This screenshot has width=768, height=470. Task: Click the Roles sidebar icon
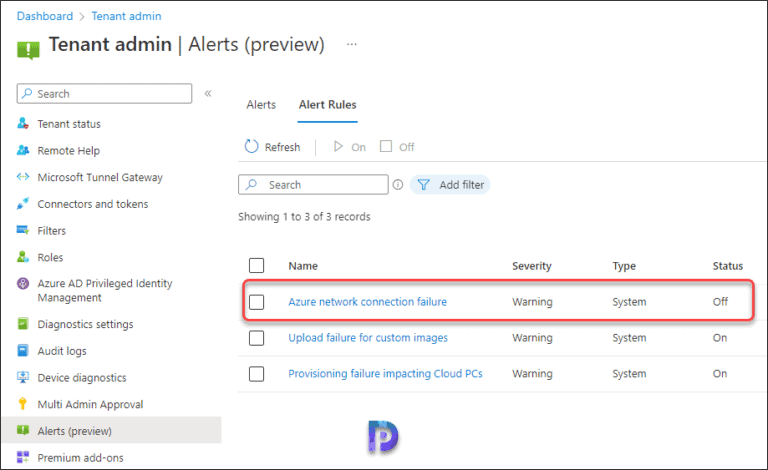(x=23, y=257)
